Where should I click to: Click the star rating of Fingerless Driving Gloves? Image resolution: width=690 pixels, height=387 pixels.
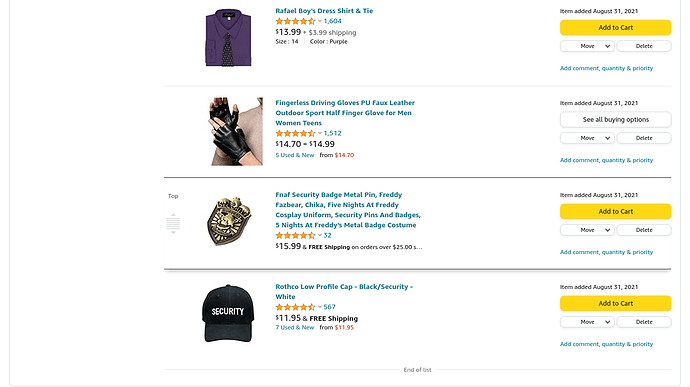click(x=296, y=133)
